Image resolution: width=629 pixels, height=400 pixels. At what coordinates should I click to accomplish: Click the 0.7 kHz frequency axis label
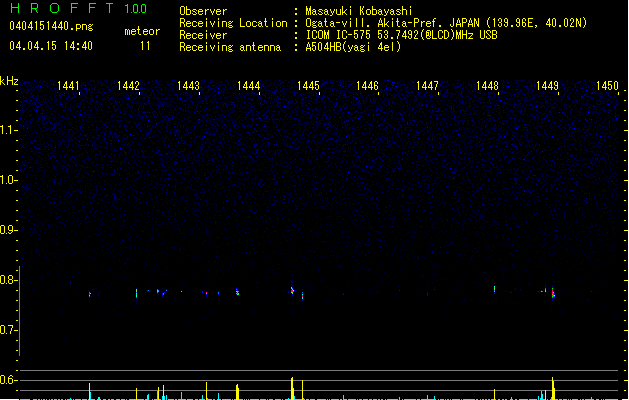[8, 330]
